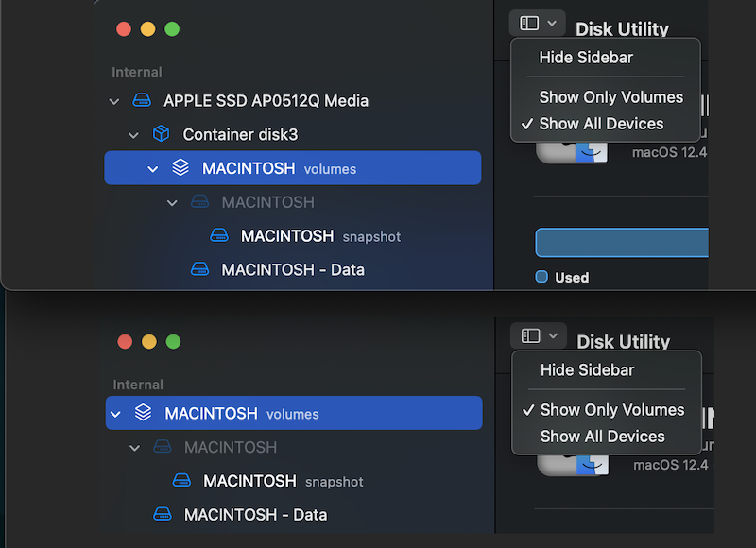Collapse MACINTOSH volumes group in top window
Image resolution: width=756 pixels, height=548 pixels.
(x=153, y=169)
